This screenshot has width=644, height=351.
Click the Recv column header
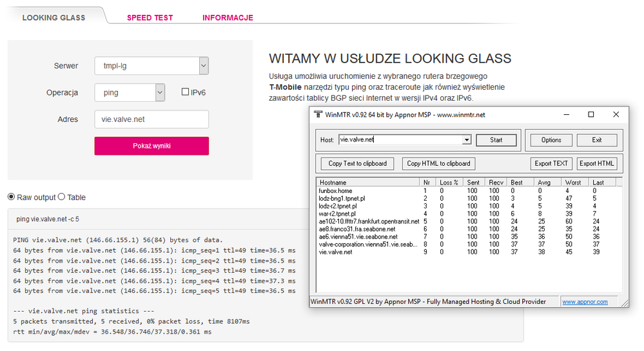point(496,183)
